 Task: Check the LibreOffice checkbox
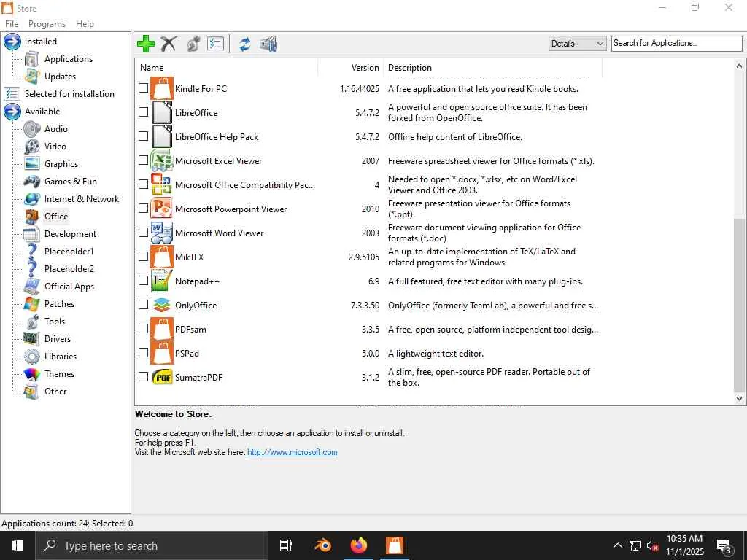point(144,112)
